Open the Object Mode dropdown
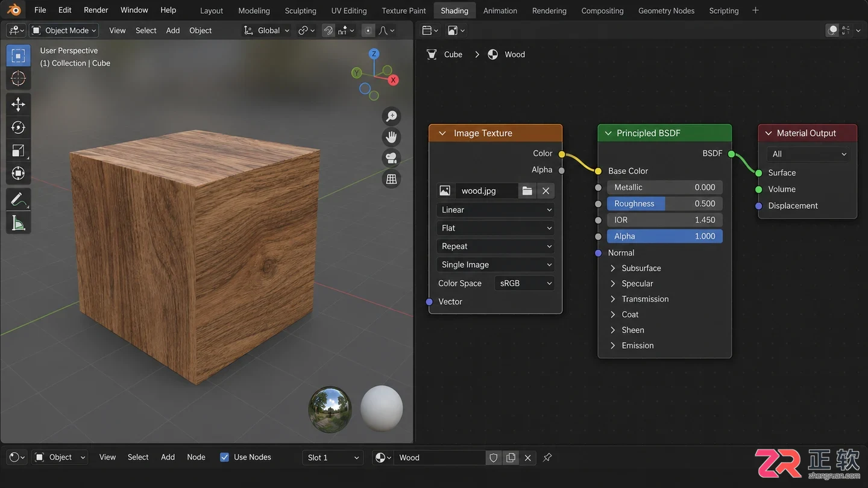The height and width of the screenshot is (488, 868). [x=64, y=30]
